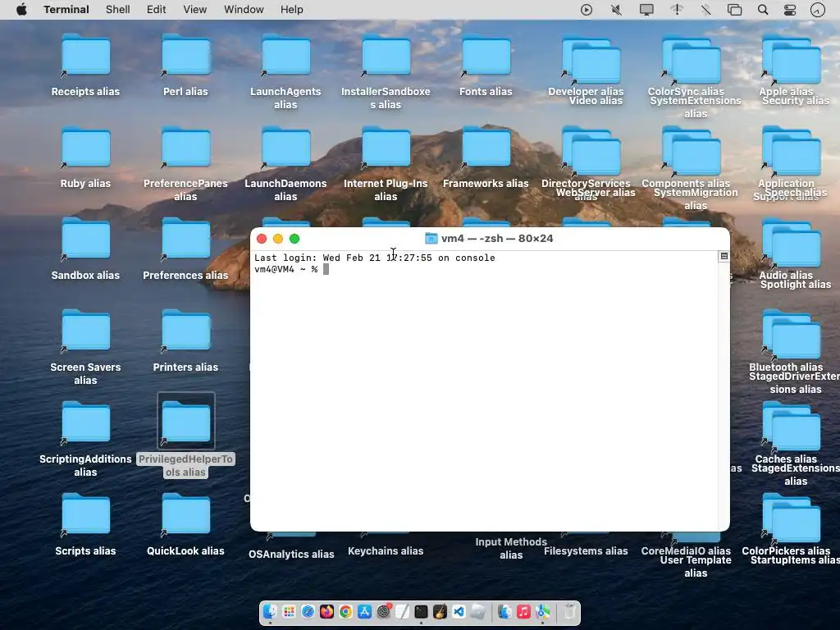
Task: Select the Preferences alias folder
Action: pyautogui.click(x=186, y=240)
